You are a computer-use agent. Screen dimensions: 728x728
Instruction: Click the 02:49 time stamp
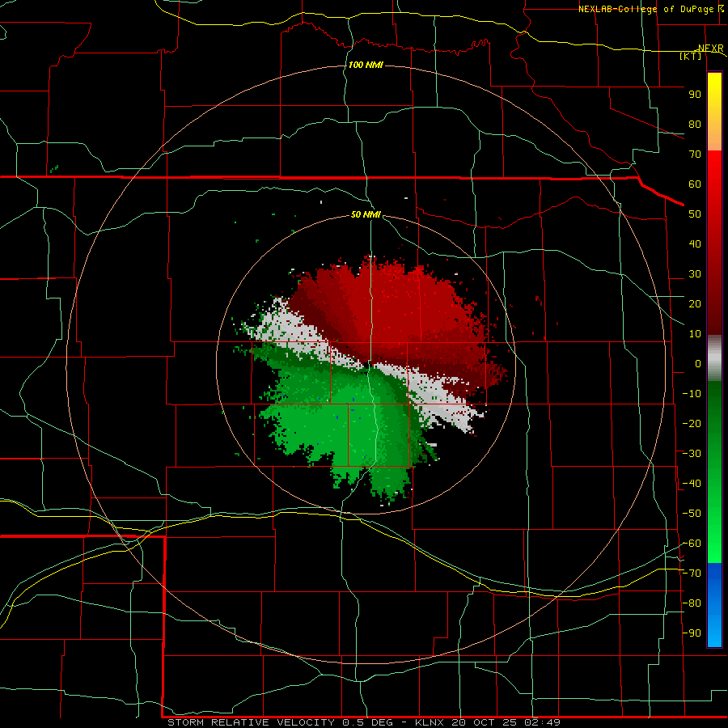click(542, 722)
